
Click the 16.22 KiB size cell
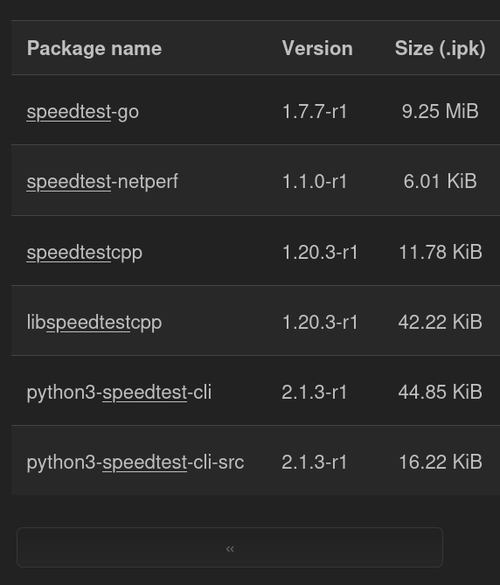coord(440,462)
